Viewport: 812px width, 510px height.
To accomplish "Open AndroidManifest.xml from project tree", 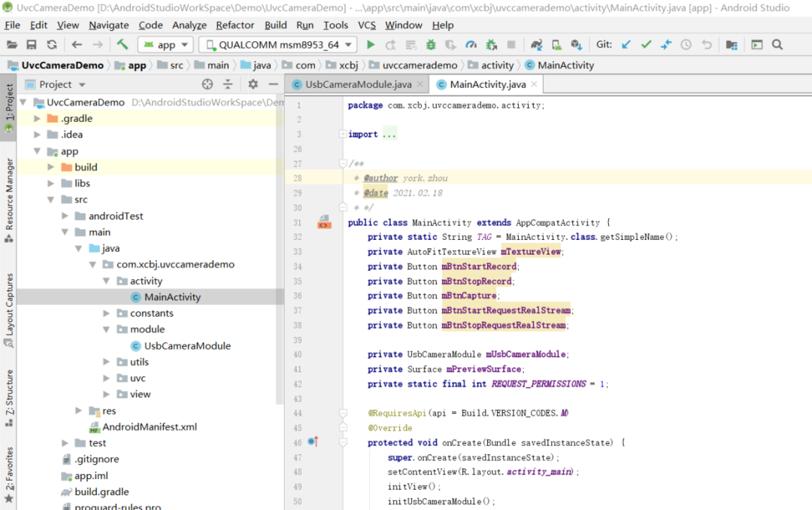I will [x=149, y=427].
